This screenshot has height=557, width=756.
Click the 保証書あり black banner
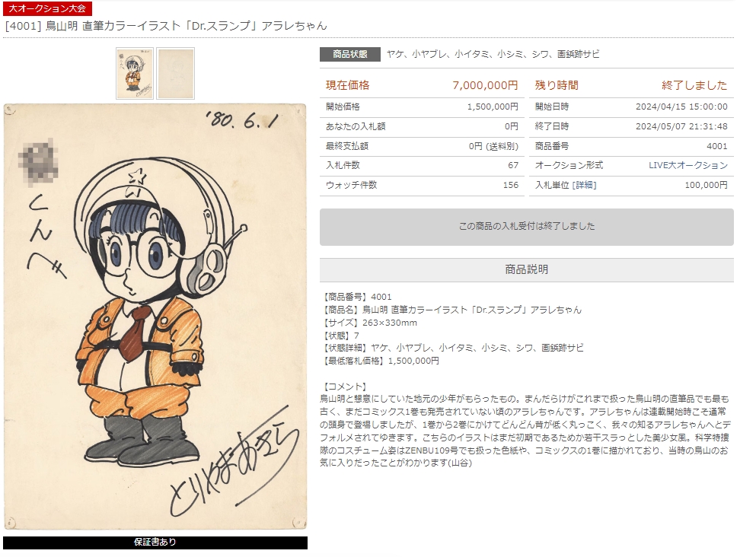[x=155, y=542]
